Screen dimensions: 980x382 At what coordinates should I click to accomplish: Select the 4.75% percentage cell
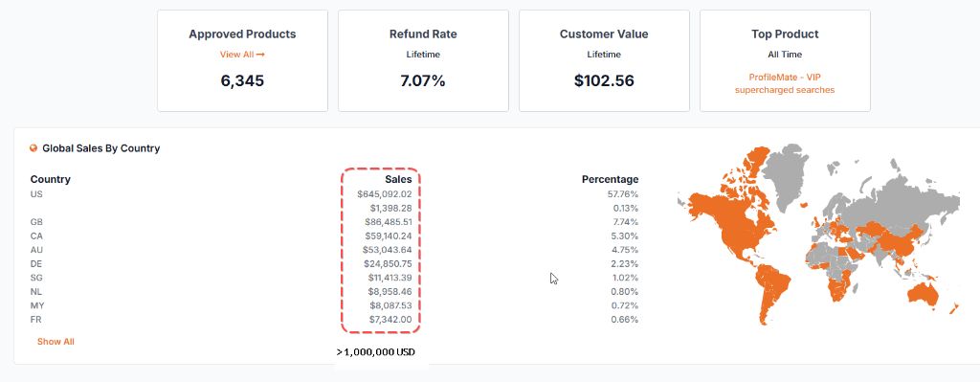pyautogui.click(x=626, y=250)
